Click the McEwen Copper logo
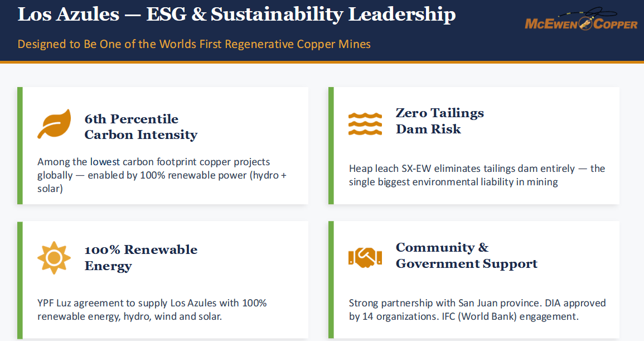This screenshot has height=341, width=644. click(x=581, y=20)
